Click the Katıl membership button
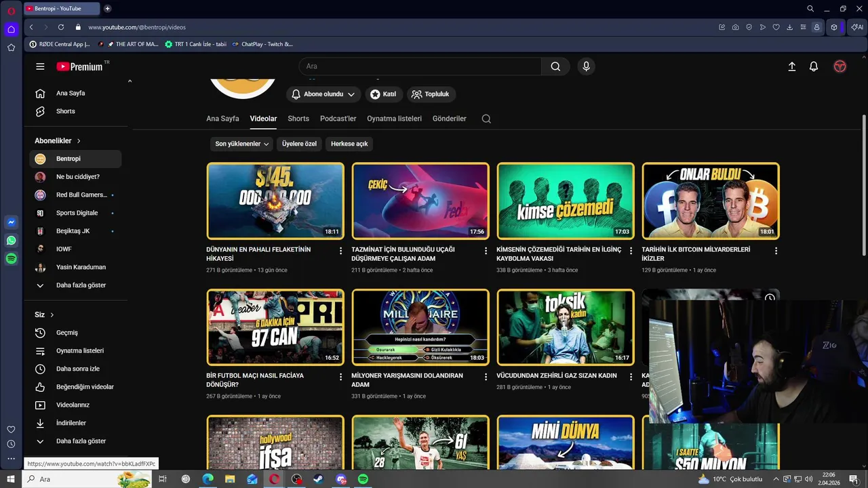Screen dimensions: 868x488 pos(384,94)
